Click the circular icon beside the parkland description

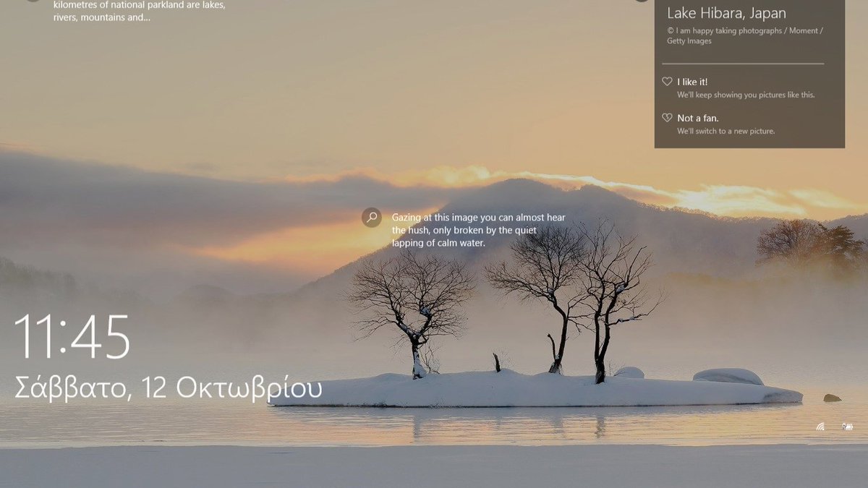(32, 2)
